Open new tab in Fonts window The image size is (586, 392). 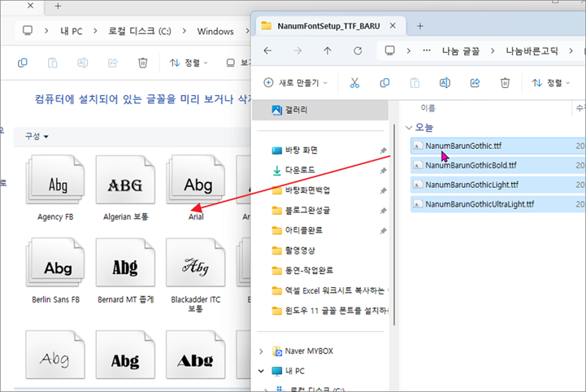[x=58, y=6]
